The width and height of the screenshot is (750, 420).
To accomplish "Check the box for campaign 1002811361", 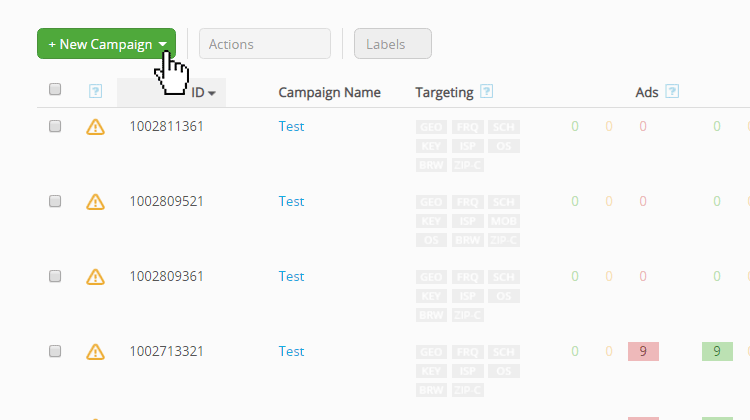I will (55, 126).
